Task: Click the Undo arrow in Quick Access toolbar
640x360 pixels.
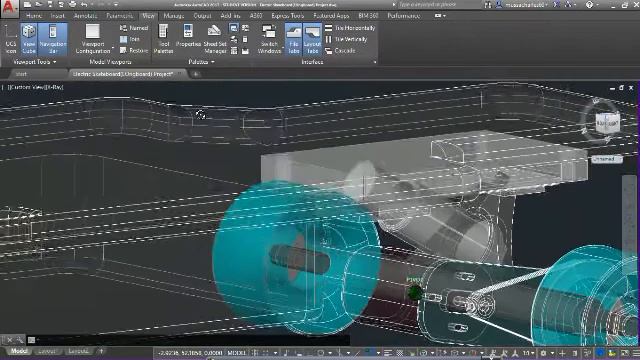Action: [x=84, y=4]
